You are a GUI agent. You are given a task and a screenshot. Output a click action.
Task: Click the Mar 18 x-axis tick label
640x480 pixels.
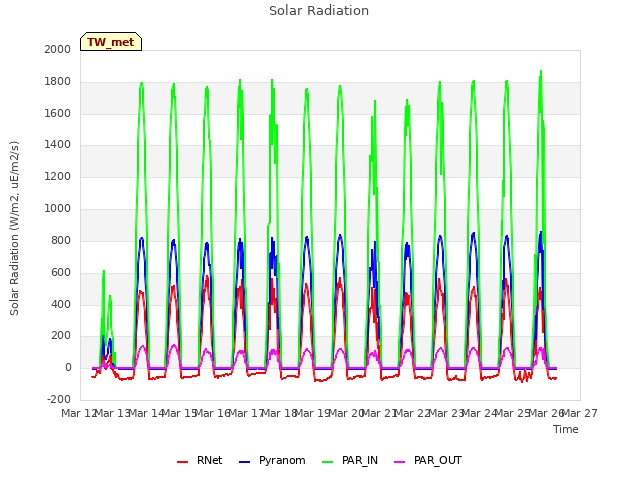click(x=279, y=413)
